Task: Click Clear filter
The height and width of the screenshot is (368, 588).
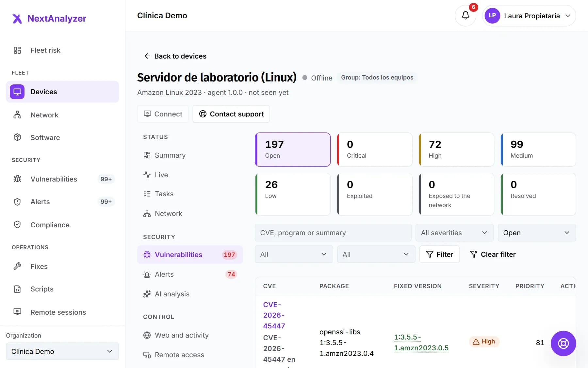Action: (x=493, y=254)
